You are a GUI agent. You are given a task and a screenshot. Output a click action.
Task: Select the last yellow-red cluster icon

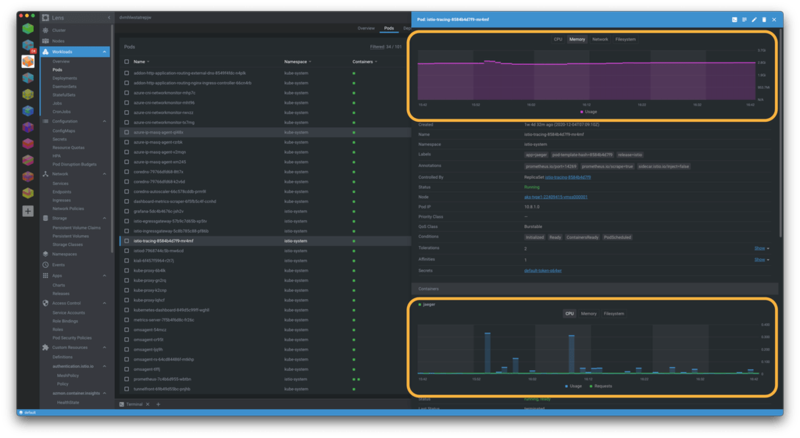coord(28,193)
